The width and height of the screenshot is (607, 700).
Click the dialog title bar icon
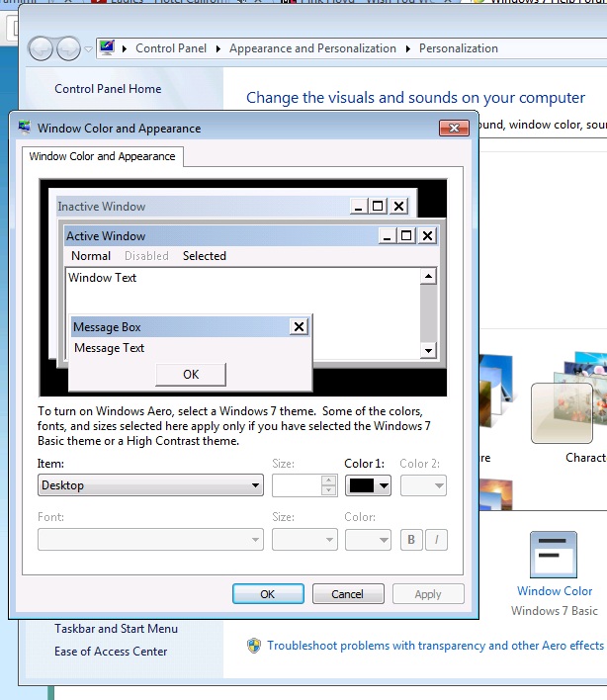25,128
